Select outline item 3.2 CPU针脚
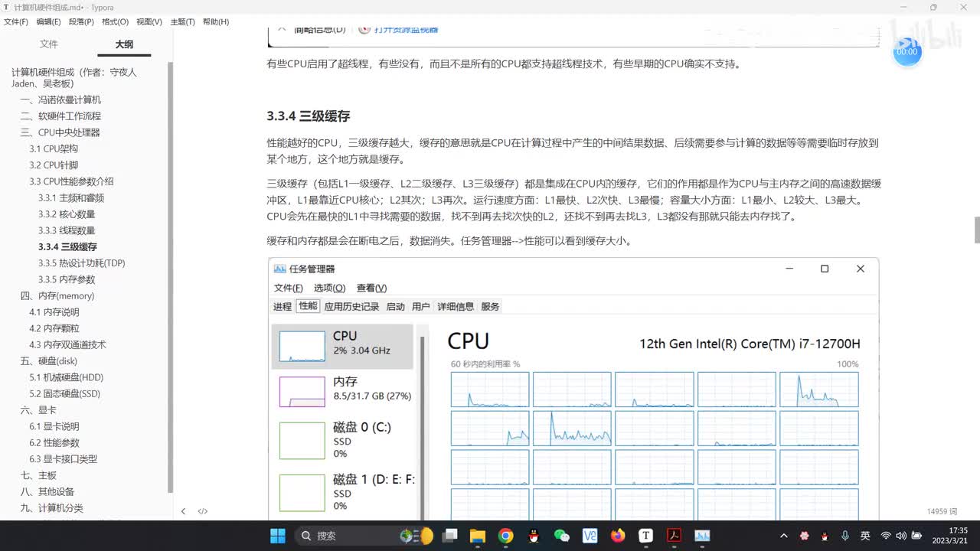 coord(54,165)
